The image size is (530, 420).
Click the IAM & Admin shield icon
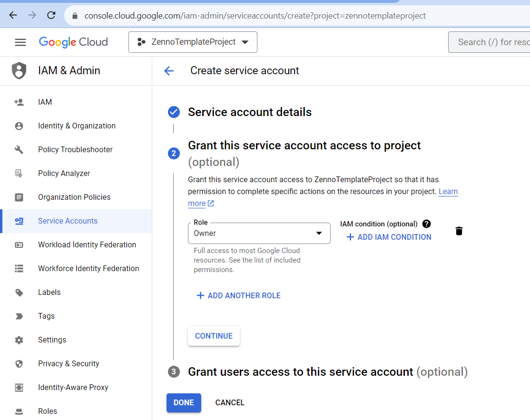(x=19, y=71)
